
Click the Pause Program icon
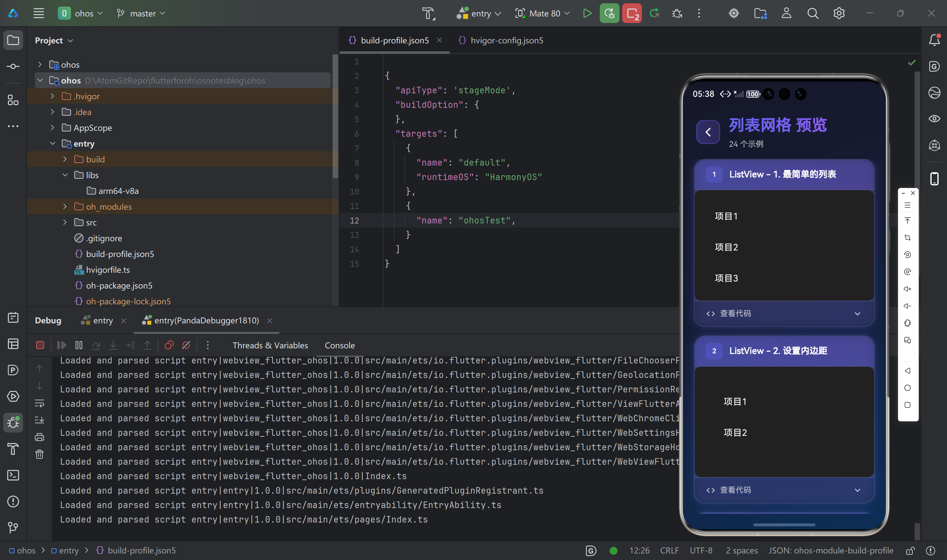79,345
